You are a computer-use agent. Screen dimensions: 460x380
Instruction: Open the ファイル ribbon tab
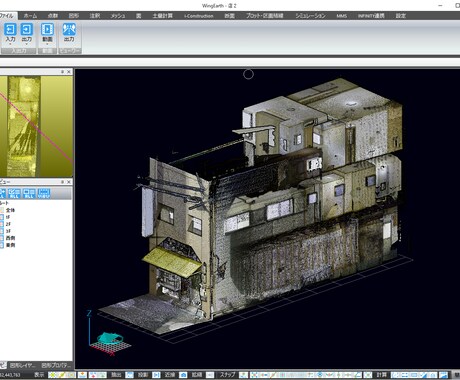6,16
